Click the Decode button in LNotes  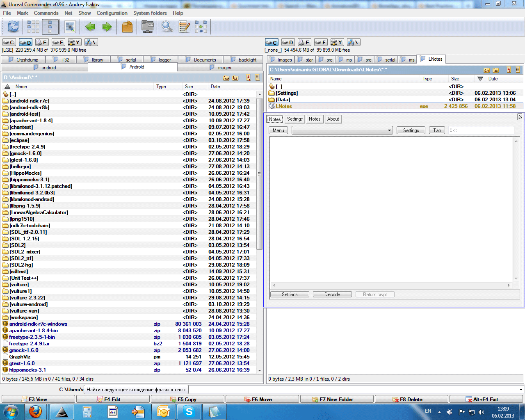point(332,294)
